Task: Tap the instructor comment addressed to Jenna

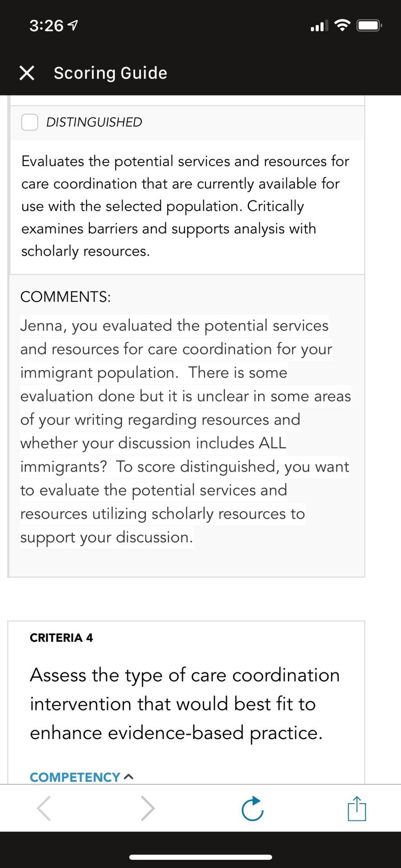Action: click(185, 431)
